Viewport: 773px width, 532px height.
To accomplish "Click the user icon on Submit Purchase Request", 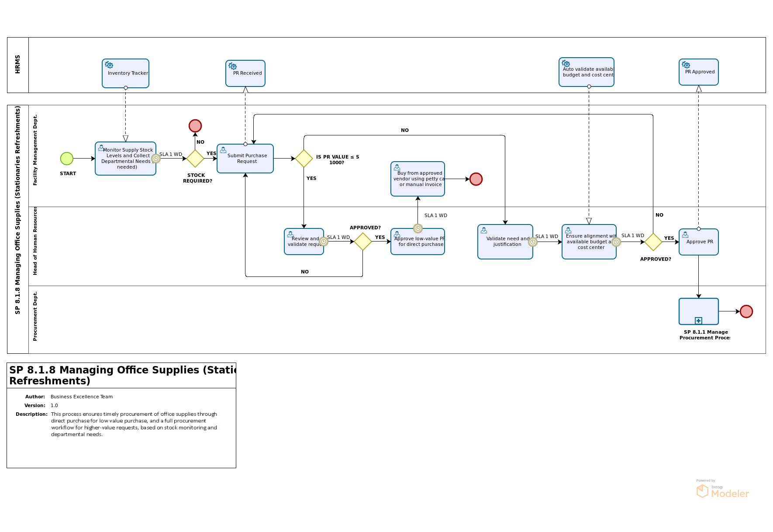I will pyautogui.click(x=223, y=150).
